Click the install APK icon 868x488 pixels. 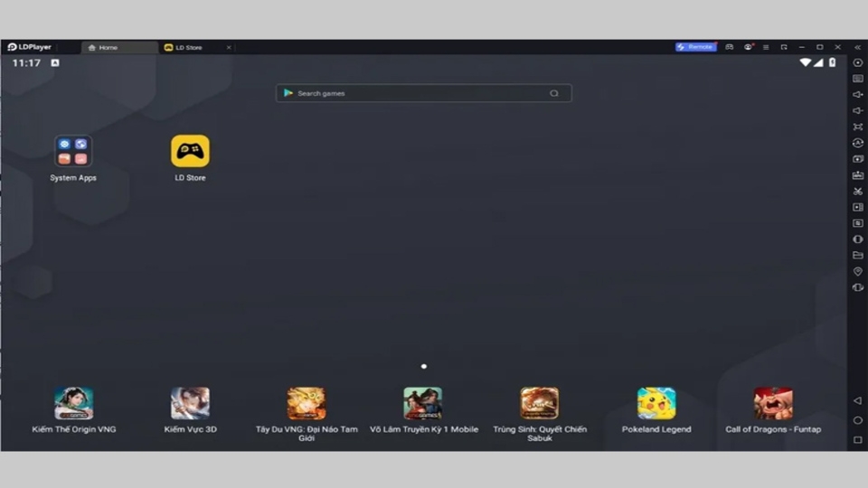coord(857,174)
